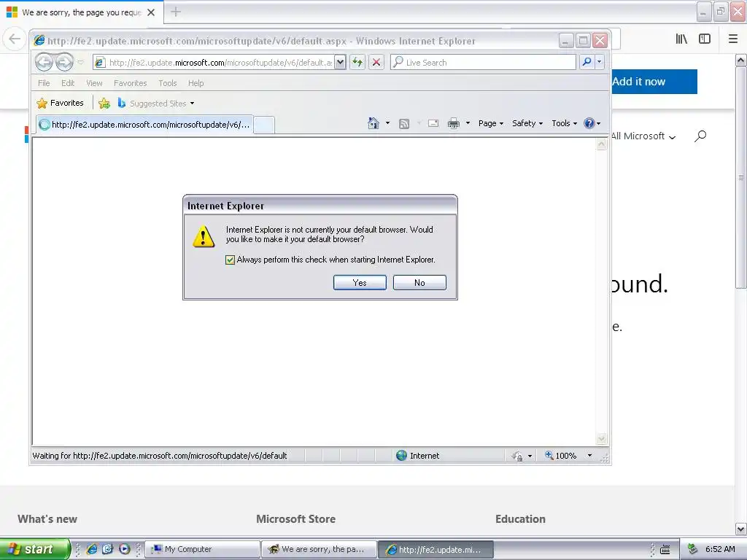This screenshot has height=560, width=747.
Task: Click the Add to Favorites Bar icon
Action: tap(104, 103)
